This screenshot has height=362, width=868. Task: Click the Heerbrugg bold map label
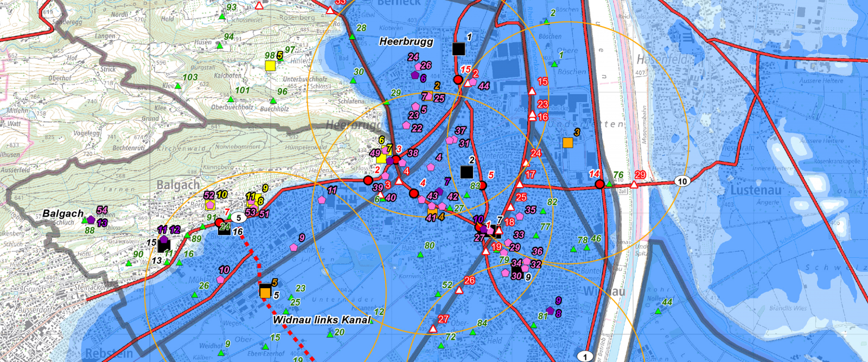[x=406, y=42]
